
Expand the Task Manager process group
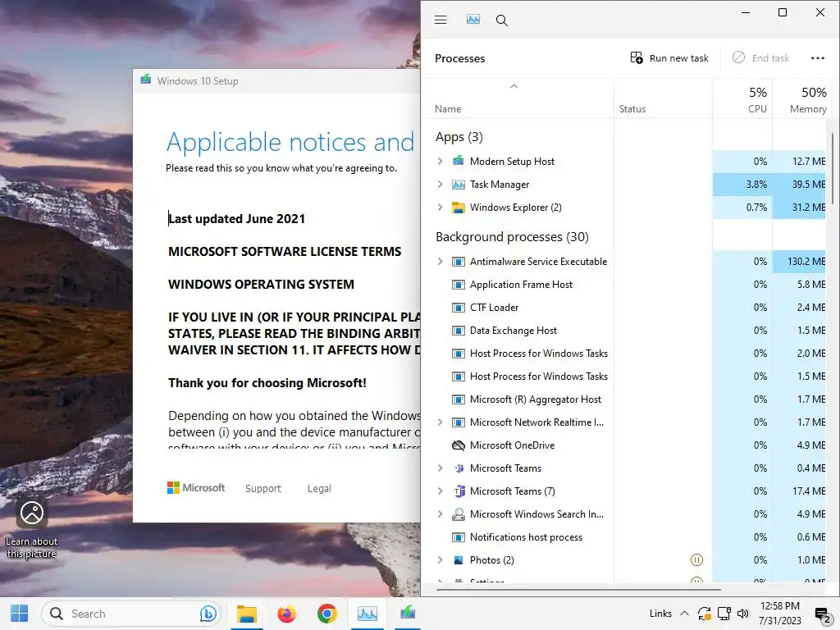pyautogui.click(x=440, y=185)
